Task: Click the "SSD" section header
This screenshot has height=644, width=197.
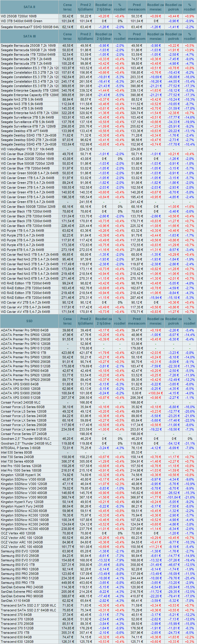Action: tap(29, 321)
